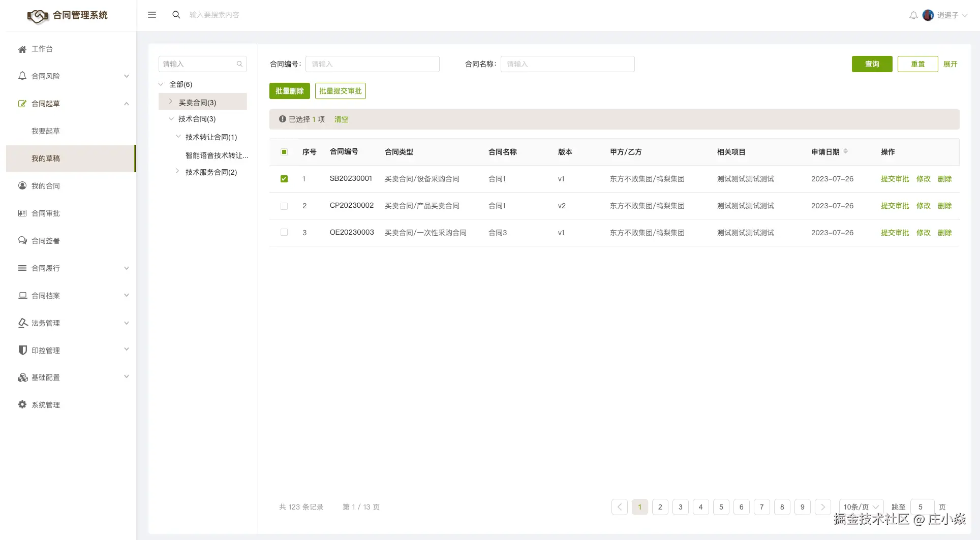980x540 pixels.
Task: Check the row for CP20230002
Action: coord(284,206)
